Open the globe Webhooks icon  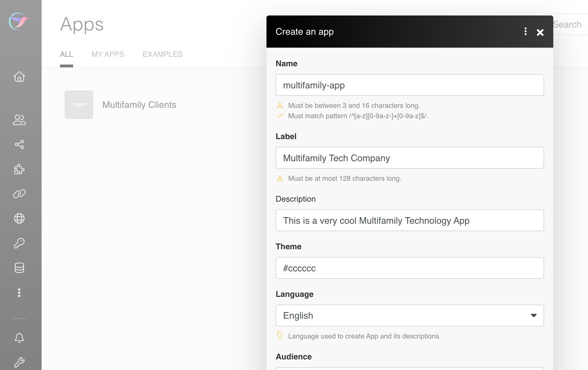click(19, 219)
